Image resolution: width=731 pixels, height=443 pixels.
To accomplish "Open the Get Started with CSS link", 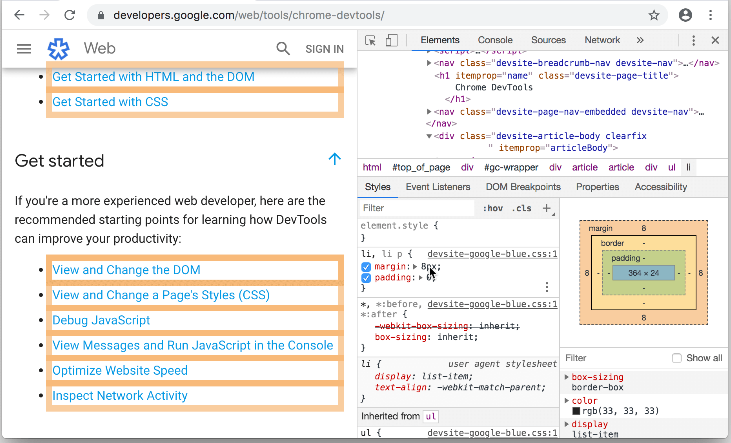I will pos(110,102).
